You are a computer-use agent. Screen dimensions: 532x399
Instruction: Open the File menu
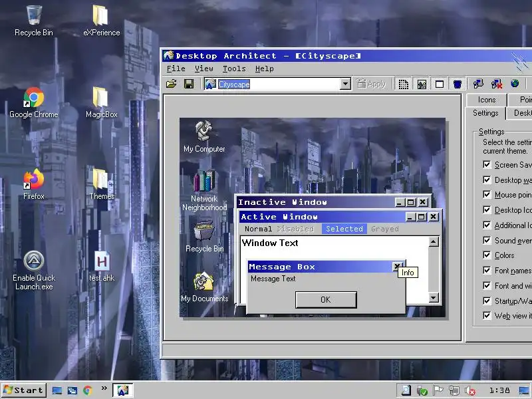pos(176,68)
